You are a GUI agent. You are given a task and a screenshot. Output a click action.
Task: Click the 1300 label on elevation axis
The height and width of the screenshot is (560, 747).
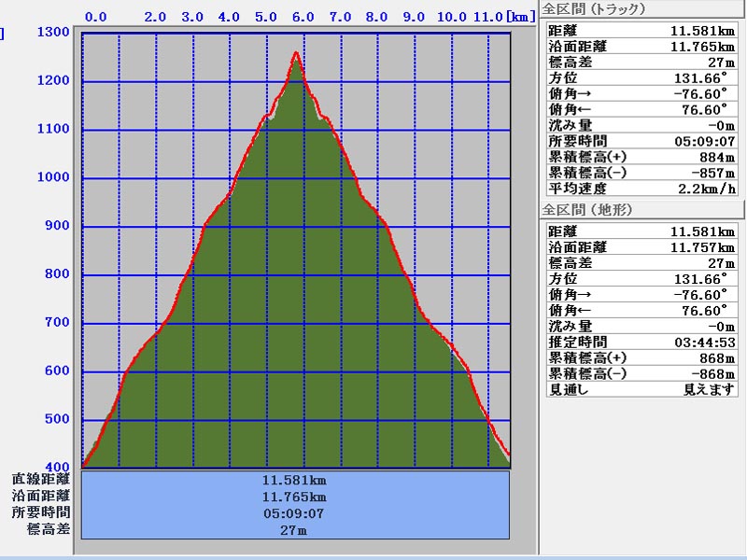tap(55, 34)
